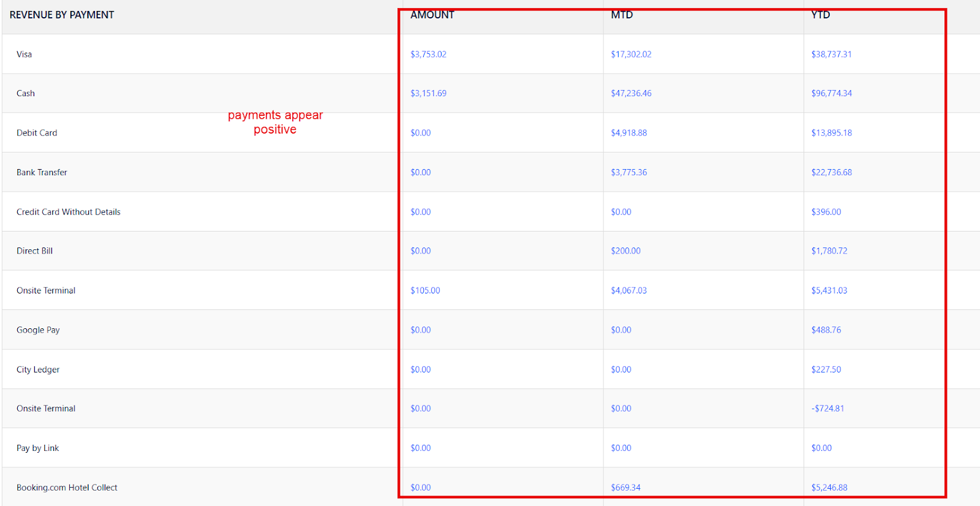This screenshot has height=506, width=980.
Task: Open the Visa amount $3,753.02 link
Action: pos(428,55)
